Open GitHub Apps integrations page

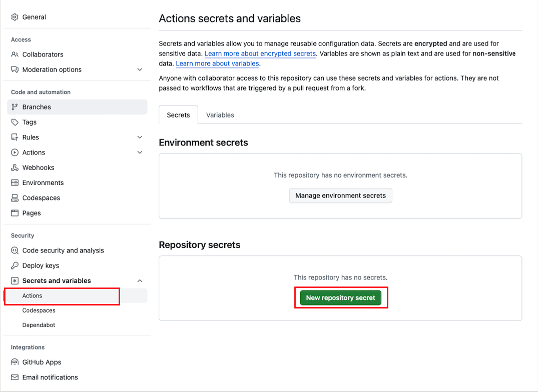click(x=77, y=362)
